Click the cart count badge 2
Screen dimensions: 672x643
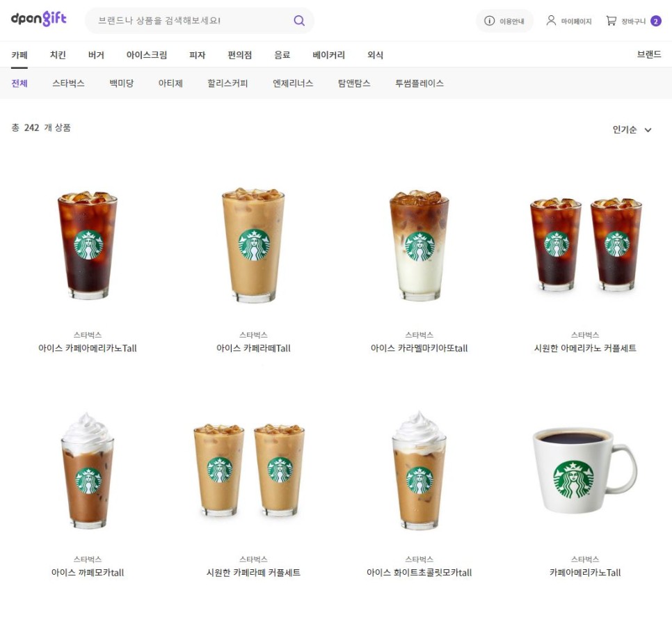(x=656, y=21)
